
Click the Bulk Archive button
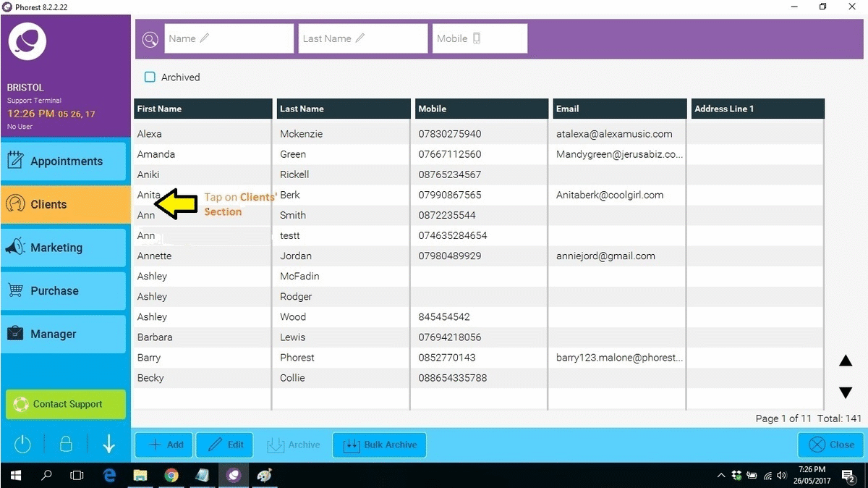(380, 445)
